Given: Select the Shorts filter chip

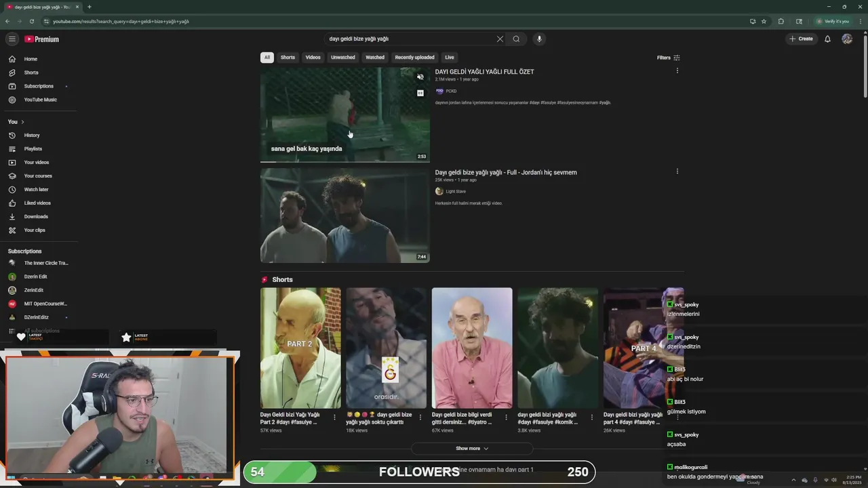Looking at the screenshot, I should point(288,58).
